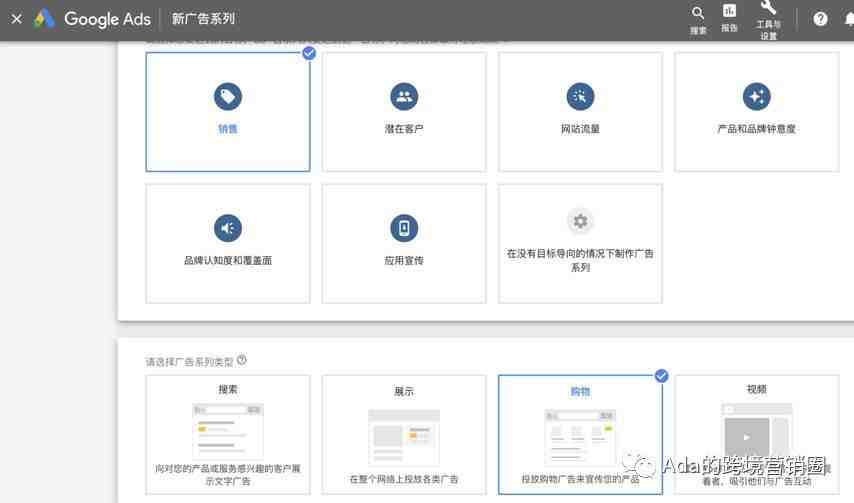854x503 pixels.
Task: Click the gear icon for no-goal campaign
Action: coord(581,221)
